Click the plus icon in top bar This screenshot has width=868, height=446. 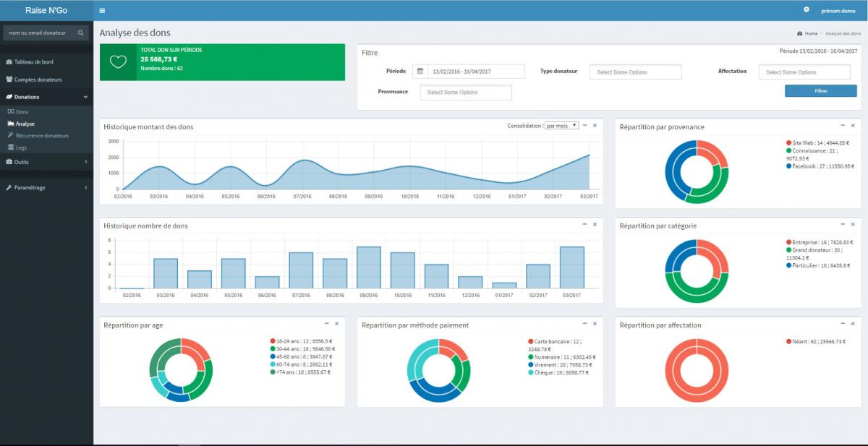click(x=807, y=9)
